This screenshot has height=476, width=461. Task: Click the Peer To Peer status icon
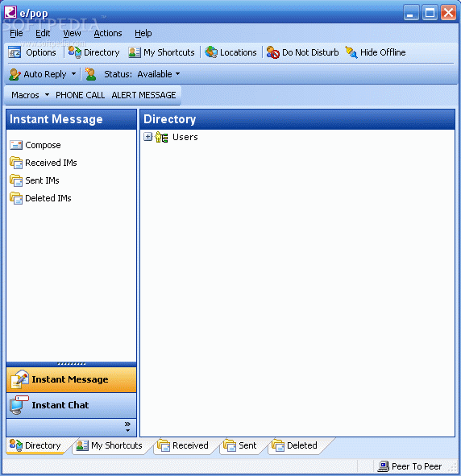[384, 466]
